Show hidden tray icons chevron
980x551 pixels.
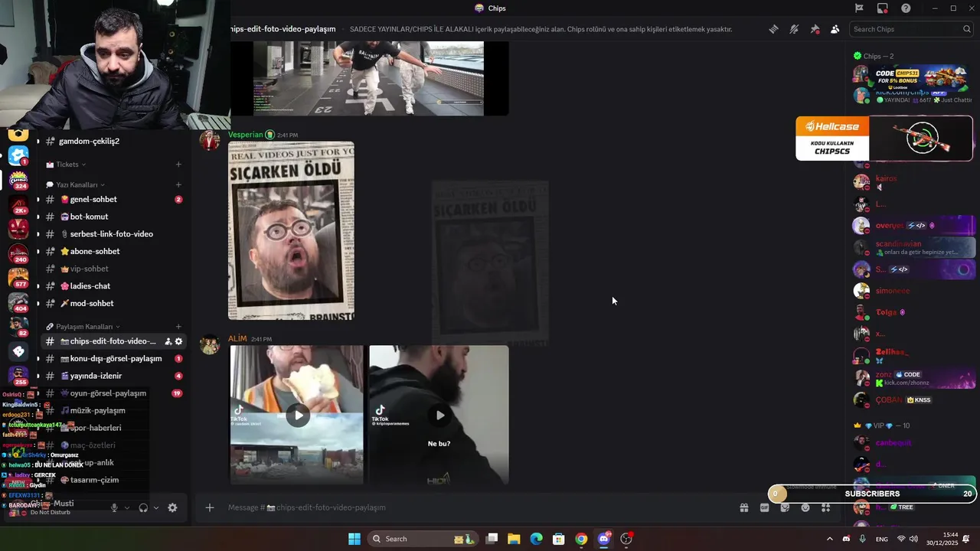829,539
